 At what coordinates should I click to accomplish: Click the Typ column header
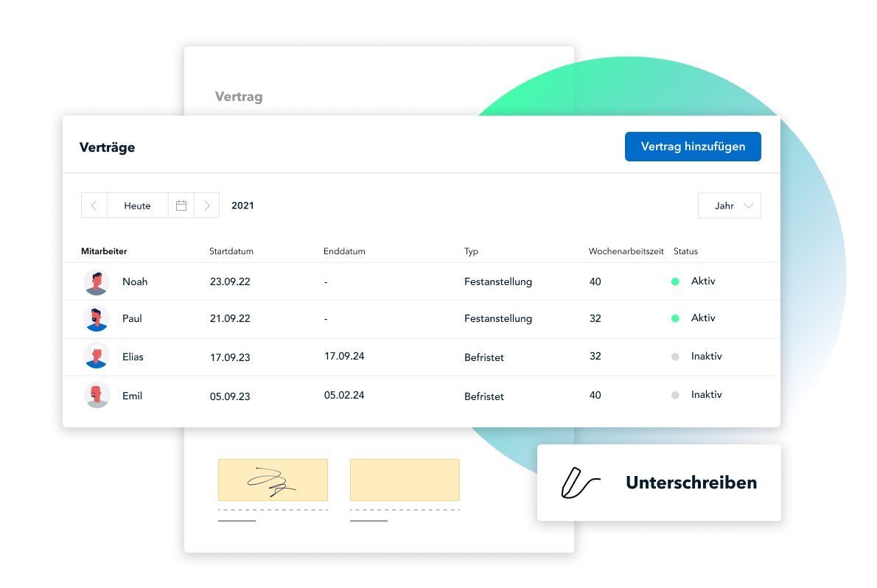tap(471, 251)
